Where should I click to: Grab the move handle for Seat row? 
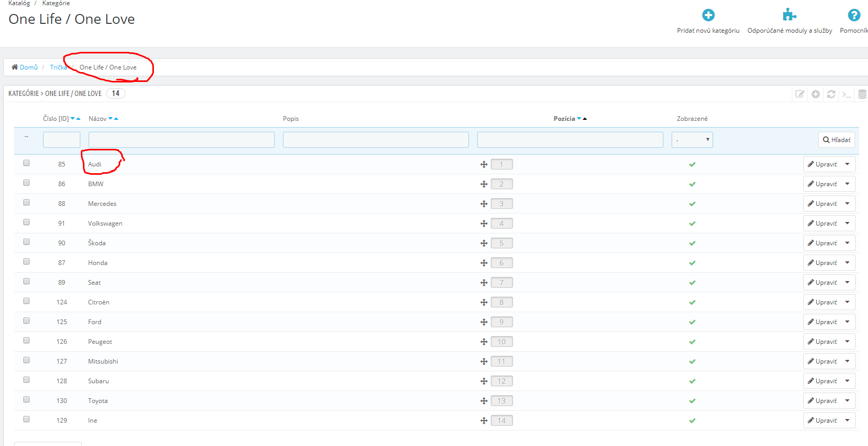click(484, 283)
